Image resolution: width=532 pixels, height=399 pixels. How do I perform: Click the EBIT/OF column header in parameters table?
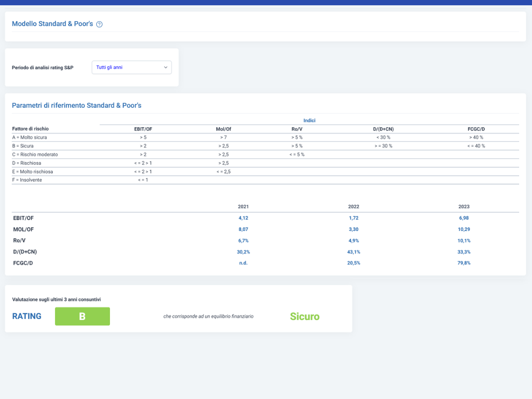[x=143, y=129]
